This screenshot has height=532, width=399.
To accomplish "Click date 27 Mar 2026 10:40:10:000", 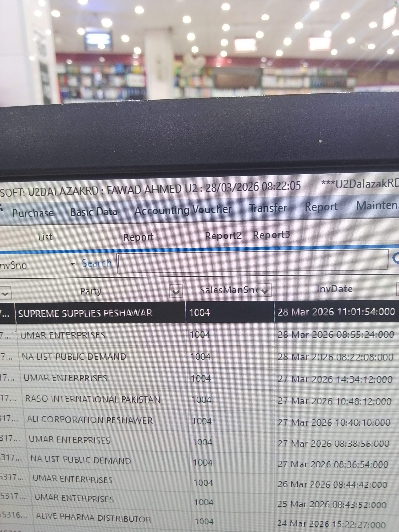I will click(x=334, y=422).
